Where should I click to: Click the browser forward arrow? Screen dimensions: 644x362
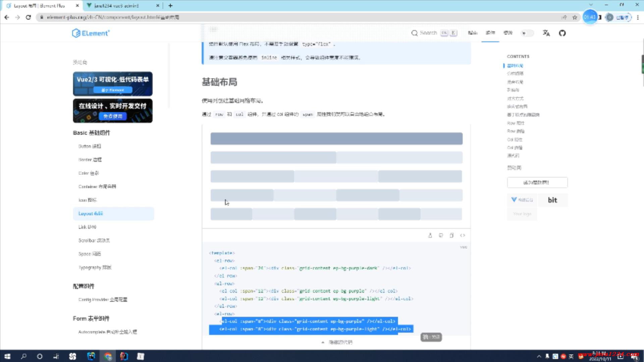pyautogui.click(x=17, y=17)
